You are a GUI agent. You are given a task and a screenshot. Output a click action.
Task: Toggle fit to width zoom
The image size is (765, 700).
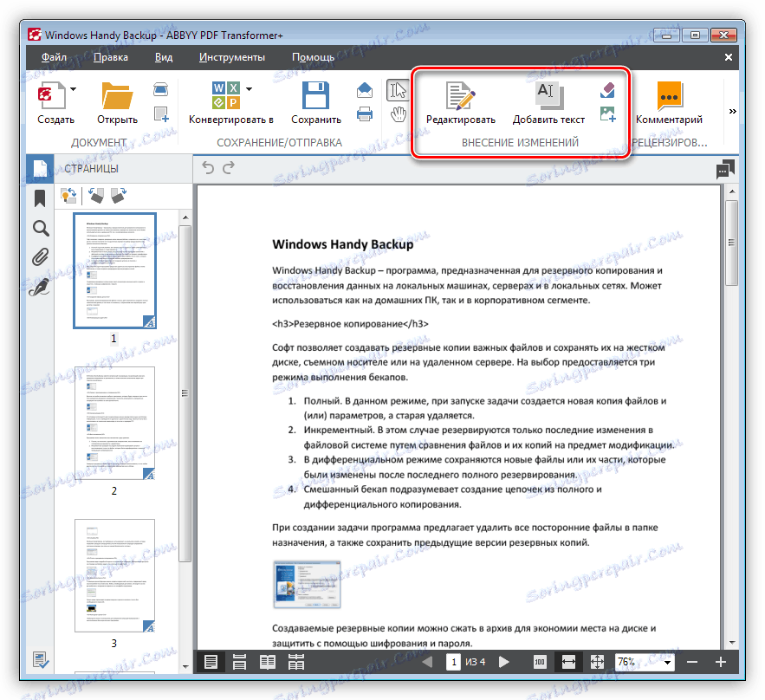coord(569,662)
